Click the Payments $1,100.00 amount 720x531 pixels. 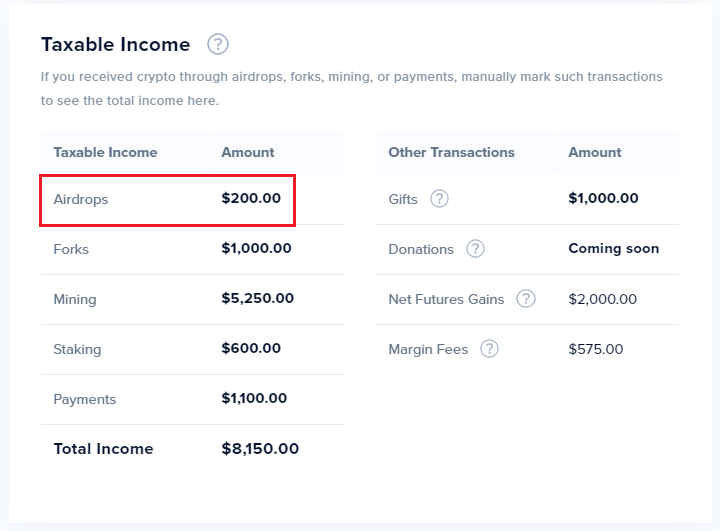(254, 399)
